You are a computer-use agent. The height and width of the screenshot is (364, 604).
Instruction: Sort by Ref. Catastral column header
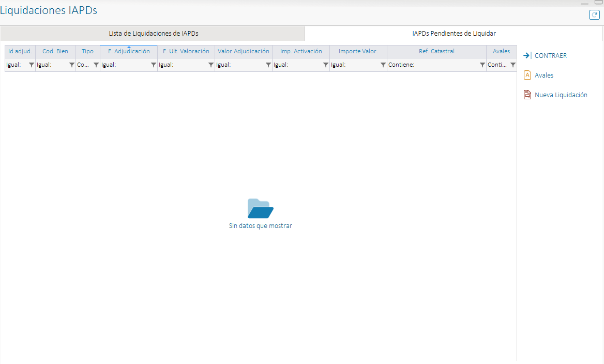point(436,52)
